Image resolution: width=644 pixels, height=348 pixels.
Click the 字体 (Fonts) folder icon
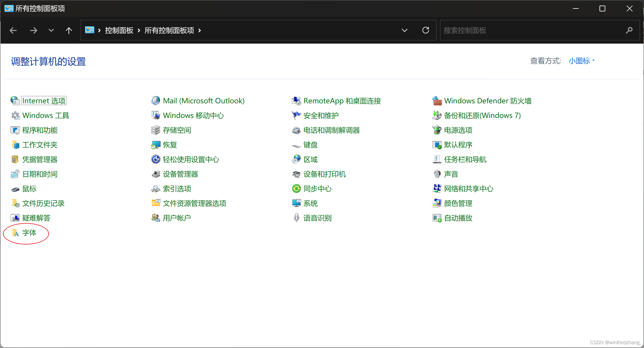[x=15, y=233]
